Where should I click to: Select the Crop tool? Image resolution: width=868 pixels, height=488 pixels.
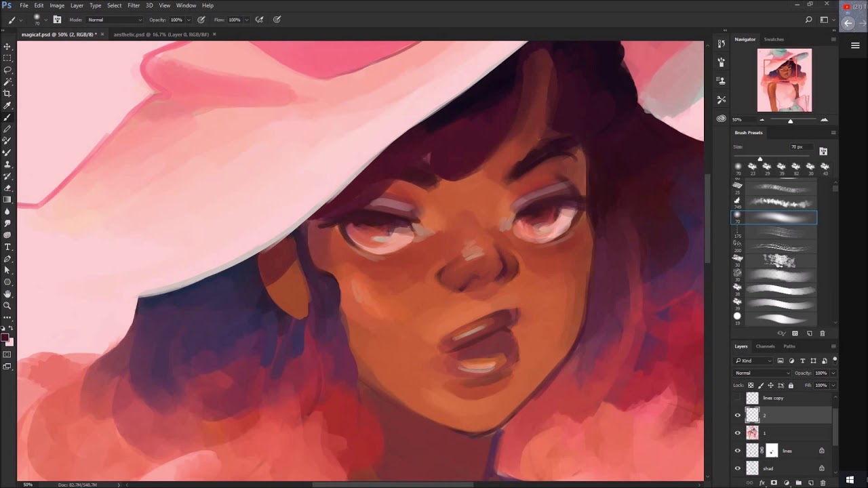(7, 94)
